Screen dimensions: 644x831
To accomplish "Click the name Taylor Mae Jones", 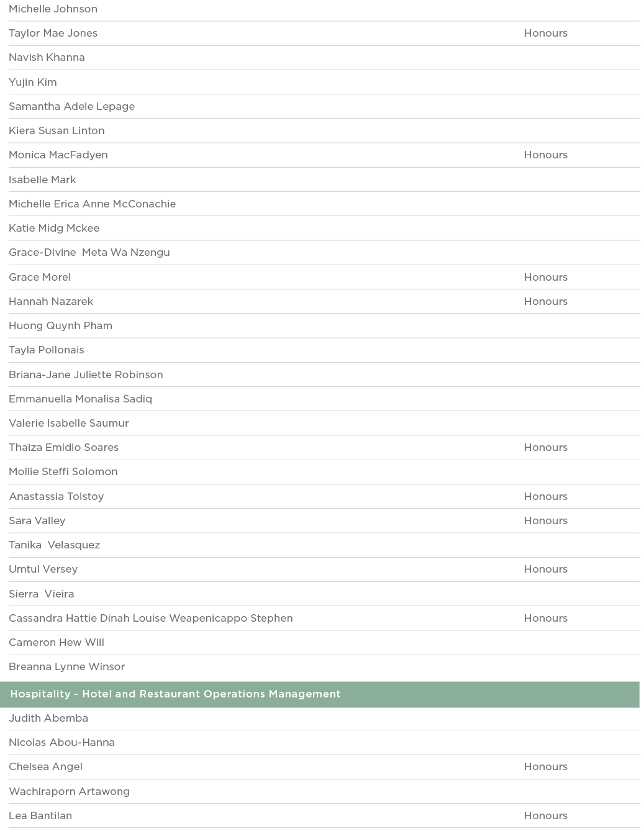I will (53, 34).
